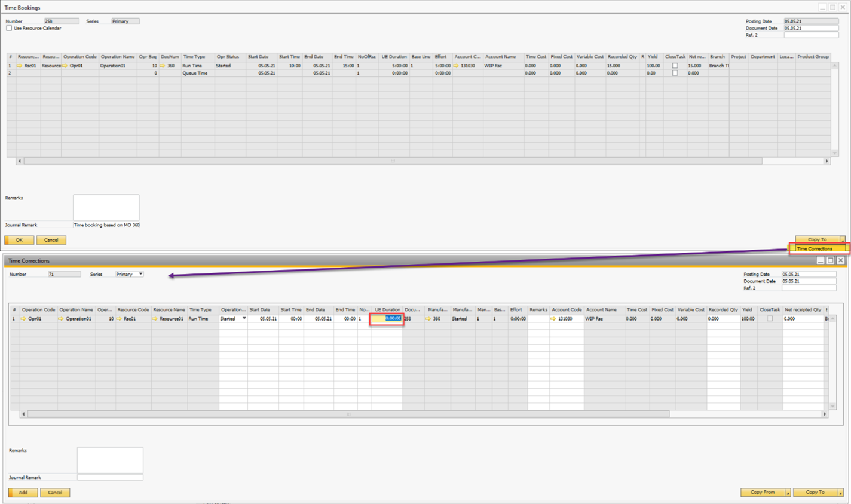
Task: Open link arrow beside Opr01 in Time Bookings
Action: coord(65,66)
